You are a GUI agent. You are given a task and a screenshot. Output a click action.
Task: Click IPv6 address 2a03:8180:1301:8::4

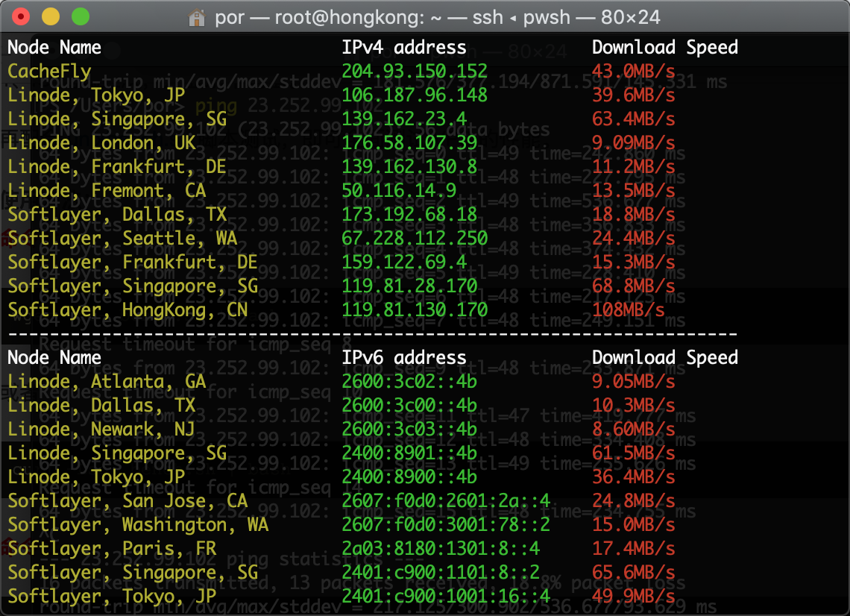click(x=441, y=548)
